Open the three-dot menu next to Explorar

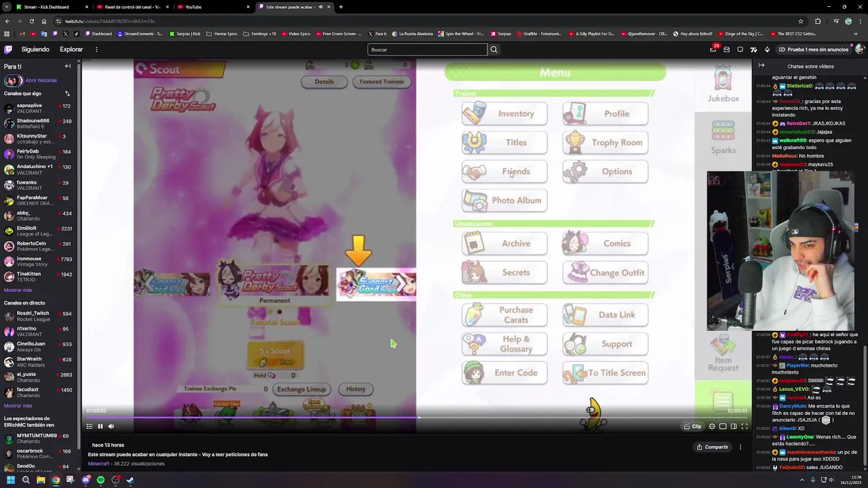pos(96,49)
